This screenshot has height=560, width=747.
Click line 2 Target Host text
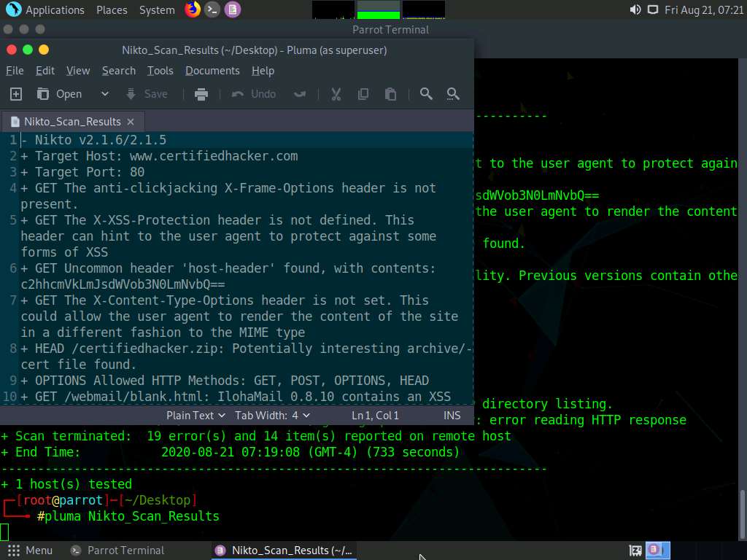(x=160, y=156)
